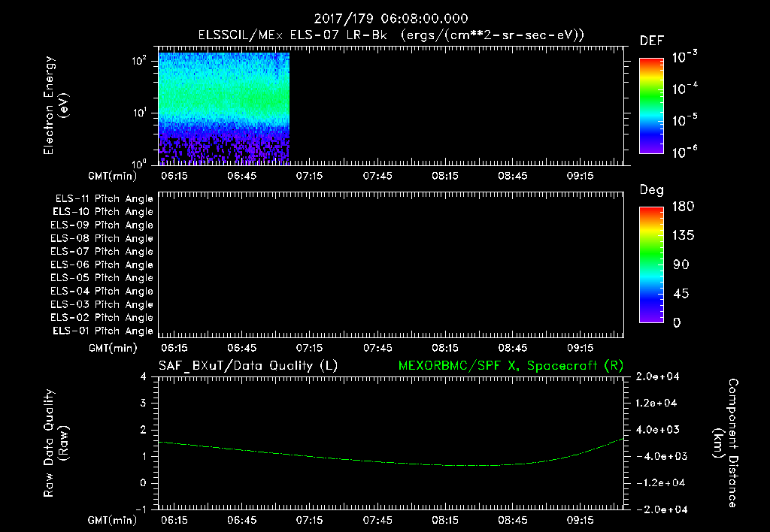
Task: Click the date title 2017/179 06:08:00.000
Action: pyautogui.click(x=391, y=19)
